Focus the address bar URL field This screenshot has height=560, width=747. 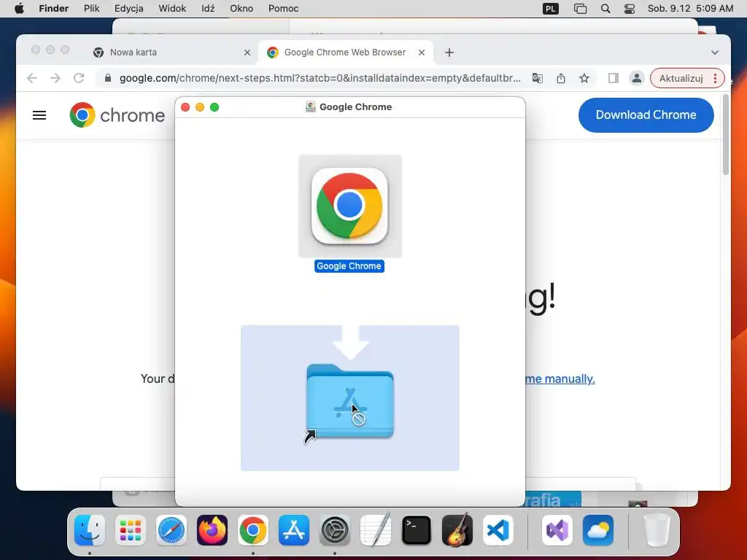tap(320, 78)
